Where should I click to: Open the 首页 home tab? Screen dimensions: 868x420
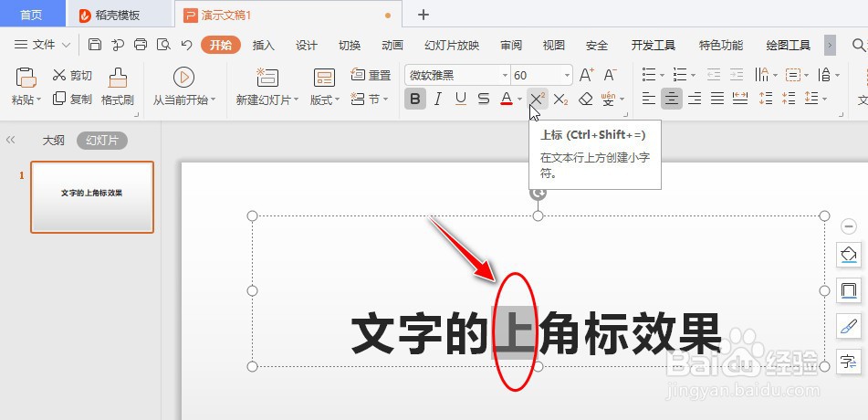(x=32, y=14)
